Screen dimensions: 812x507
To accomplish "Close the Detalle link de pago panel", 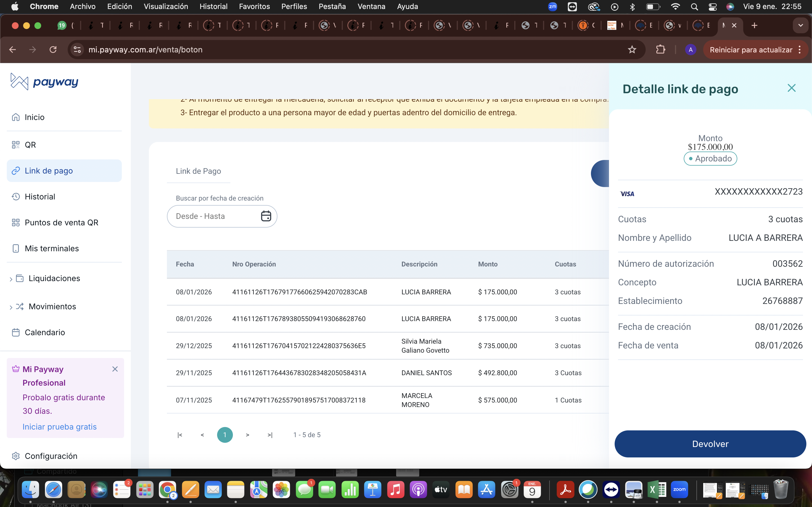I will click(x=791, y=88).
